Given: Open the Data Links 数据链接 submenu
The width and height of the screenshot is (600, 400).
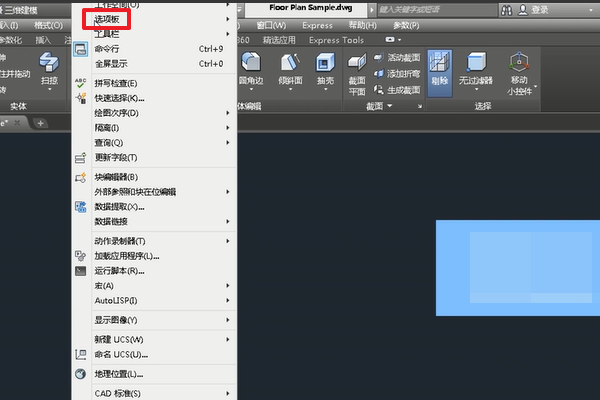Looking at the screenshot, I should [x=153, y=222].
